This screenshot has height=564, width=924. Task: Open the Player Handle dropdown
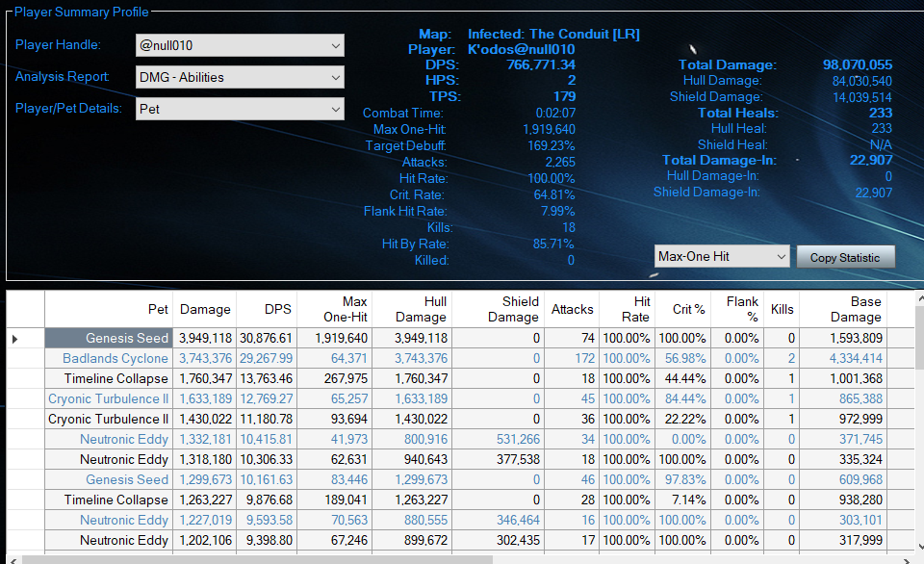click(x=240, y=45)
